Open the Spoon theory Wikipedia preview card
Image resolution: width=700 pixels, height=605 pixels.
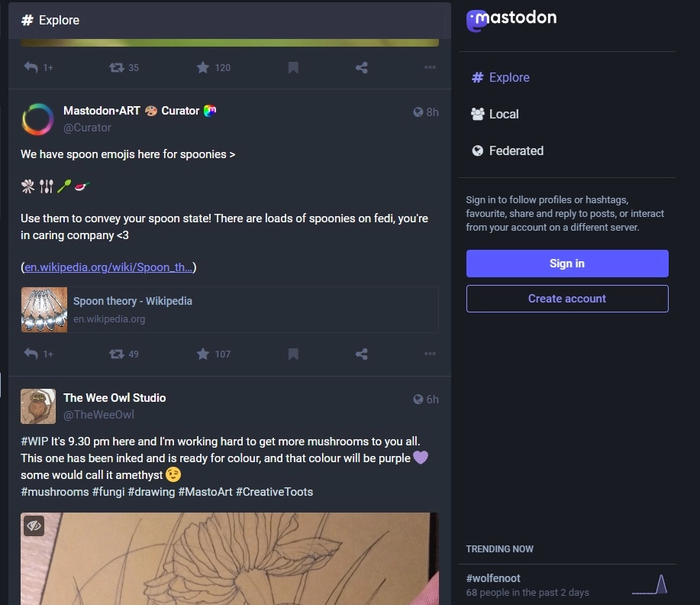click(230, 309)
